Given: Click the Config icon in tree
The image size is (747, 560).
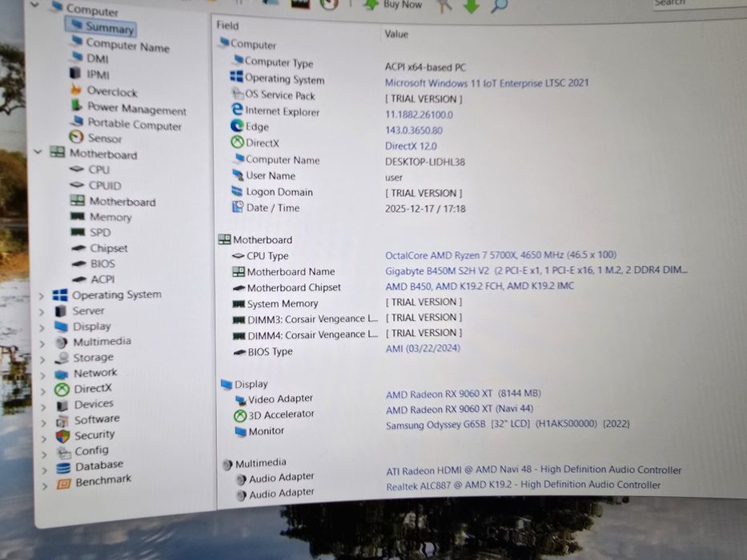Looking at the screenshot, I should tap(63, 452).
